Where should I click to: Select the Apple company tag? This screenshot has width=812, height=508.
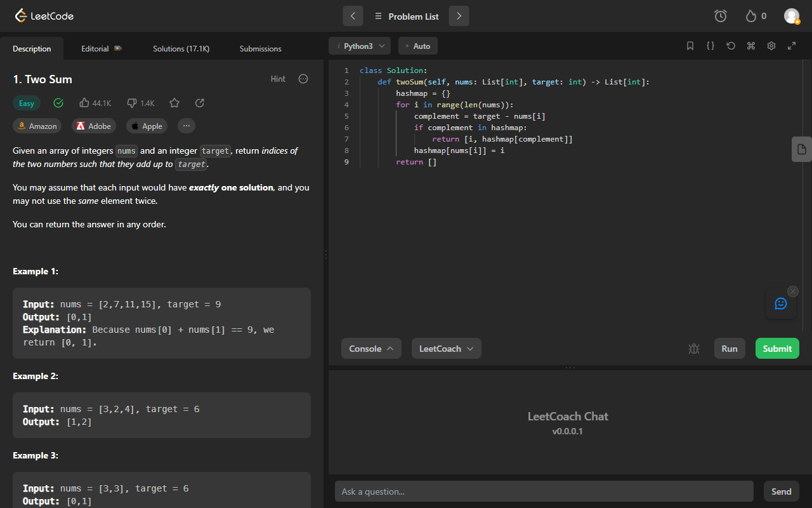147,126
